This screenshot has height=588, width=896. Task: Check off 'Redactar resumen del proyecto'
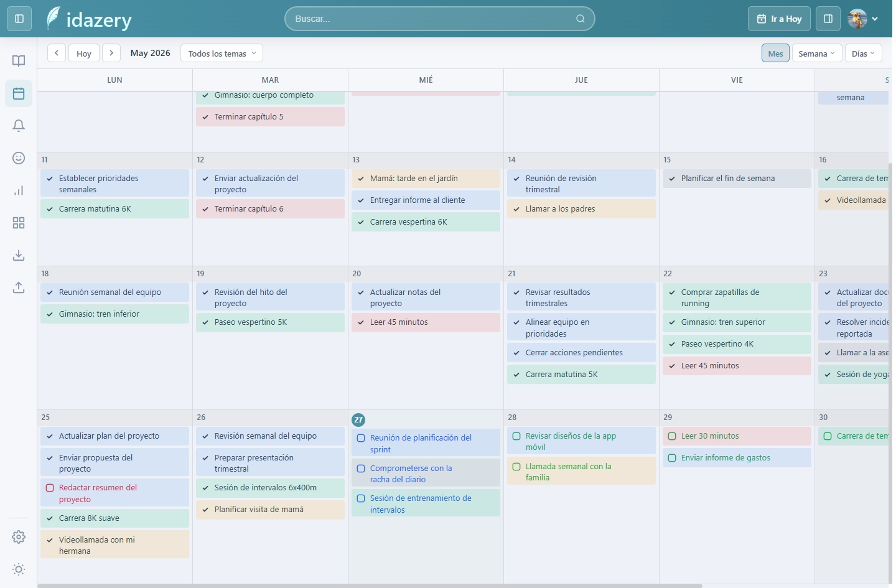click(50, 488)
